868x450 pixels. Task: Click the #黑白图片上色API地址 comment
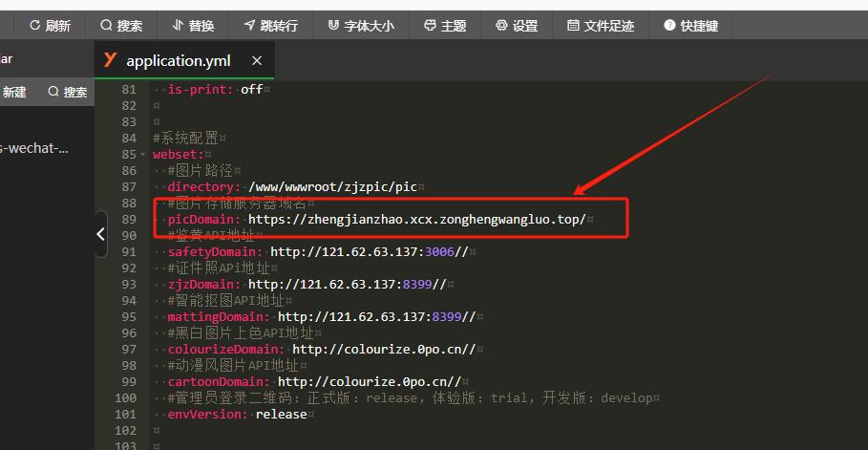241,332
